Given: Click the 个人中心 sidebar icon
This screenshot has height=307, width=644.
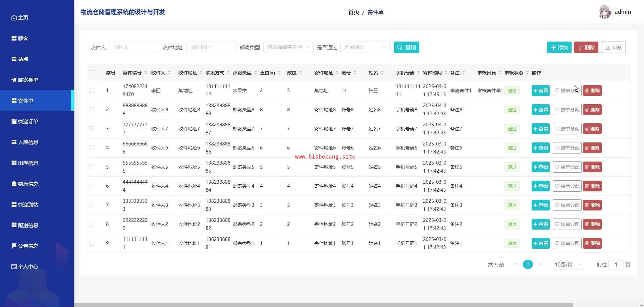Looking at the screenshot, I should click(x=14, y=267).
